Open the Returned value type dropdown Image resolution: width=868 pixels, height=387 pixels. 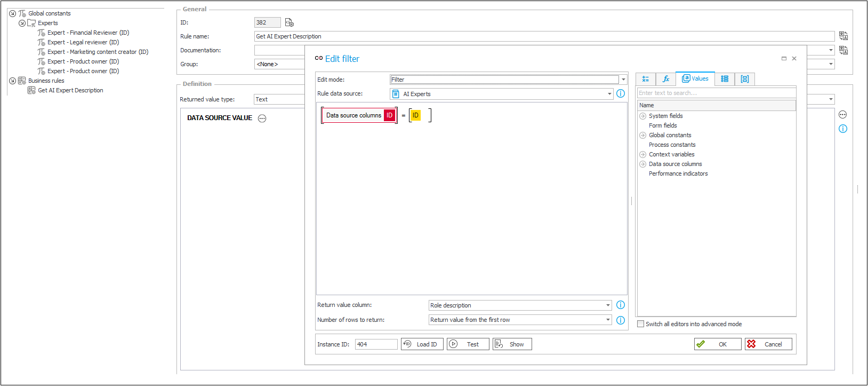click(831, 99)
